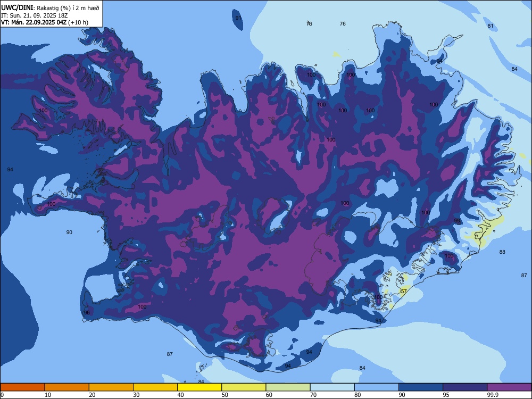Click the dark orange 0–10 legend swatch
This screenshot has width=532, height=399.
click(22, 387)
